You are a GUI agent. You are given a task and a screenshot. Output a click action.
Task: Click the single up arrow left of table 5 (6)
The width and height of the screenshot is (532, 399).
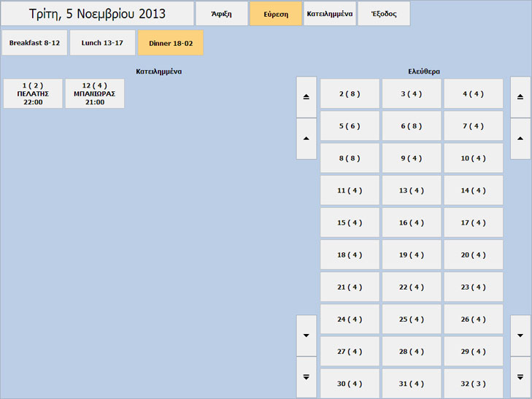tap(307, 139)
